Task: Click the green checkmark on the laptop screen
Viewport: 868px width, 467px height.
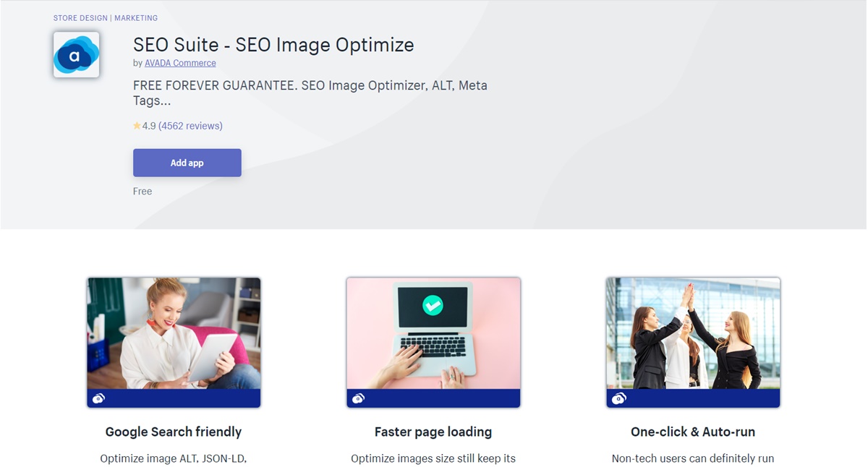Action: (x=433, y=305)
